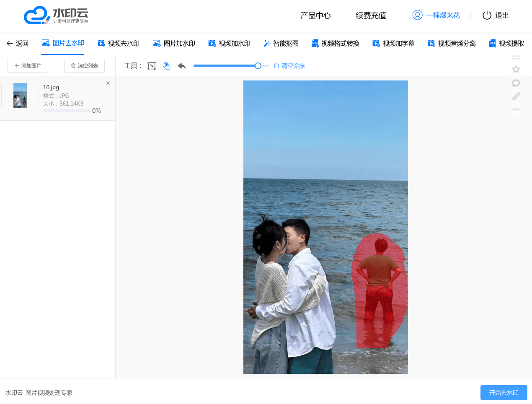Open 视频格式转换 tab
The height and width of the screenshot is (404, 532).
click(336, 44)
